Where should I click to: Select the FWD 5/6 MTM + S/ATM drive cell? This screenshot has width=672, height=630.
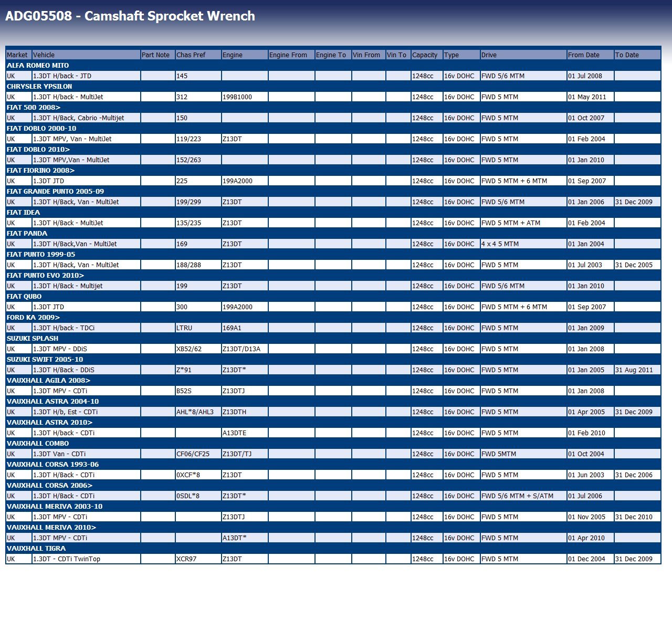tap(523, 496)
